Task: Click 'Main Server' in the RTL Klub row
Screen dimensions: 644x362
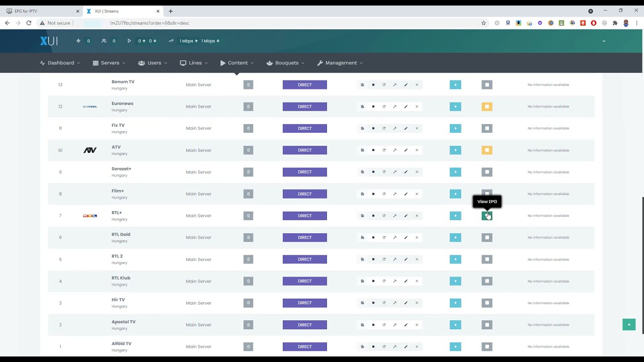Action: (198, 281)
